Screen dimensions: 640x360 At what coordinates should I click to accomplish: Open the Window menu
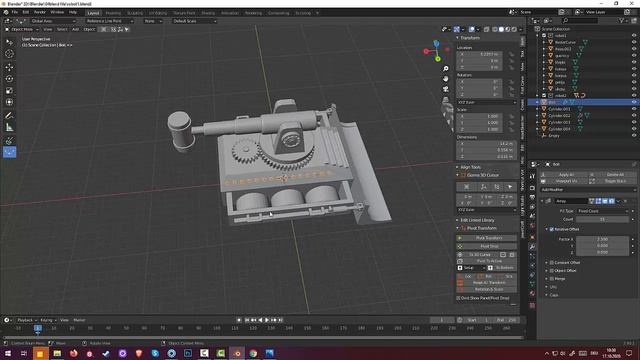[57, 12]
